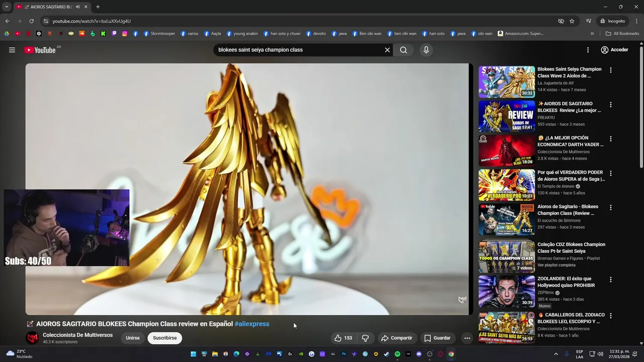Clear the search query with the X
This screenshot has height=362, width=644.
(387, 50)
